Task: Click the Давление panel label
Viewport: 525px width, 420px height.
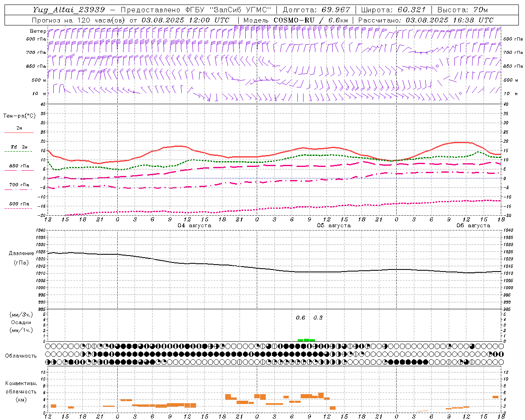Action: coord(21,253)
